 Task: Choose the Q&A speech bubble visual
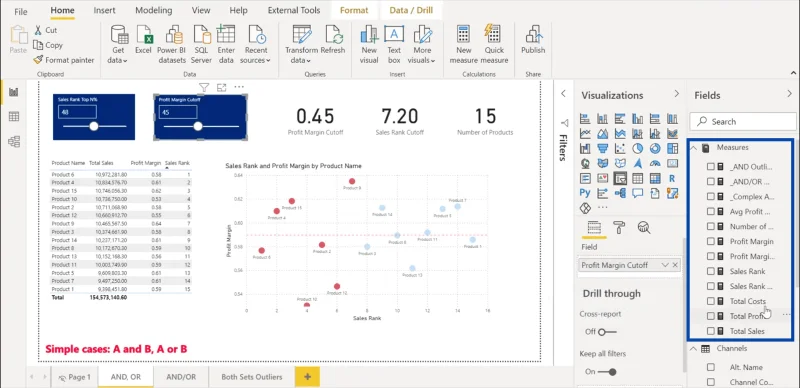coord(638,193)
